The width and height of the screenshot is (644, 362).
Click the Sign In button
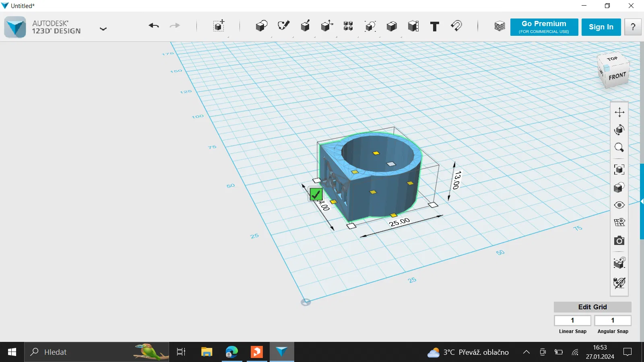pos(601,27)
